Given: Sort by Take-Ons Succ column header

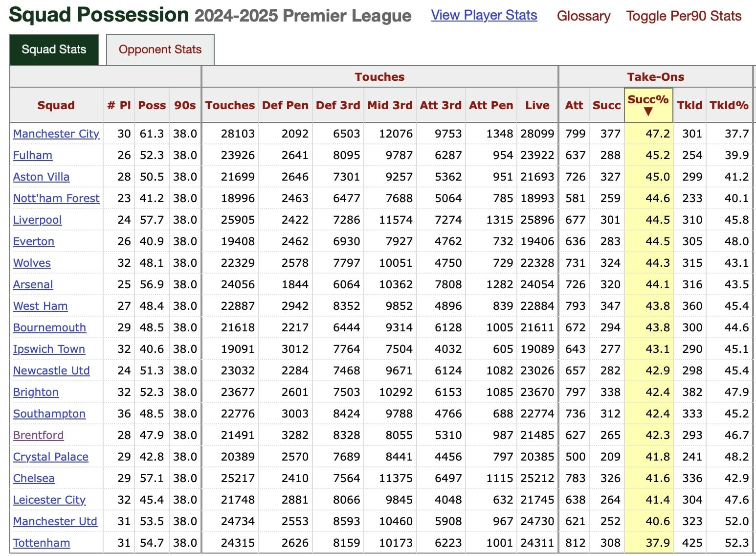Looking at the screenshot, I should [x=606, y=105].
